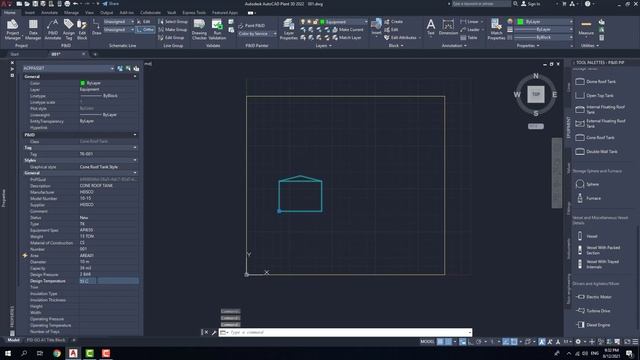Viewport: 640px width, 360px height.
Task: Click Edit Attributes in Block panel
Action: 400,38
